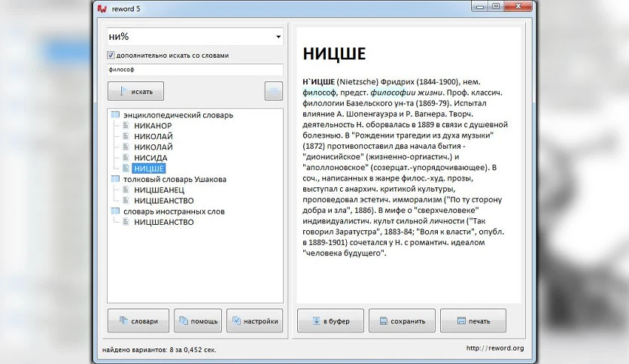Maximize the reword 5 window
This screenshot has width=629, height=364.
(x=497, y=7)
